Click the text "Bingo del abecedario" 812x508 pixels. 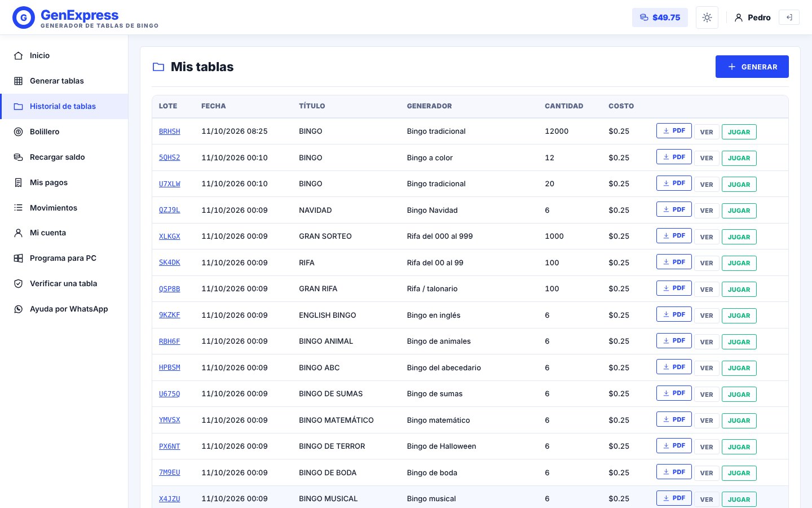coord(444,368)
